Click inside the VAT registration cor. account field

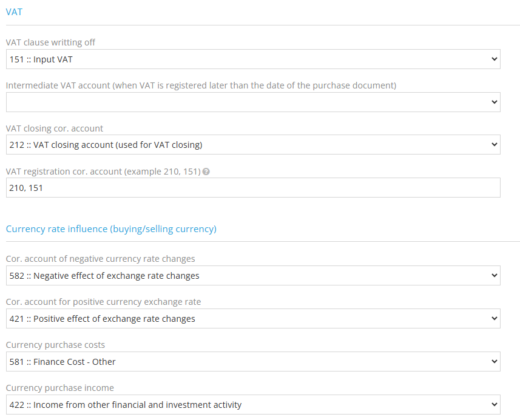pyautogui.click(x=252, y=187)
